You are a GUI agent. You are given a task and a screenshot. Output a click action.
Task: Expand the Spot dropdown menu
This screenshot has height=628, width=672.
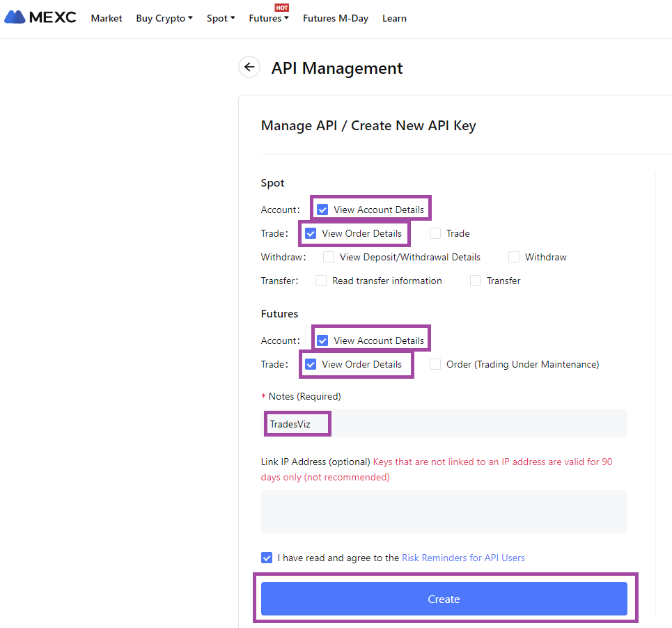coord(221,18)
